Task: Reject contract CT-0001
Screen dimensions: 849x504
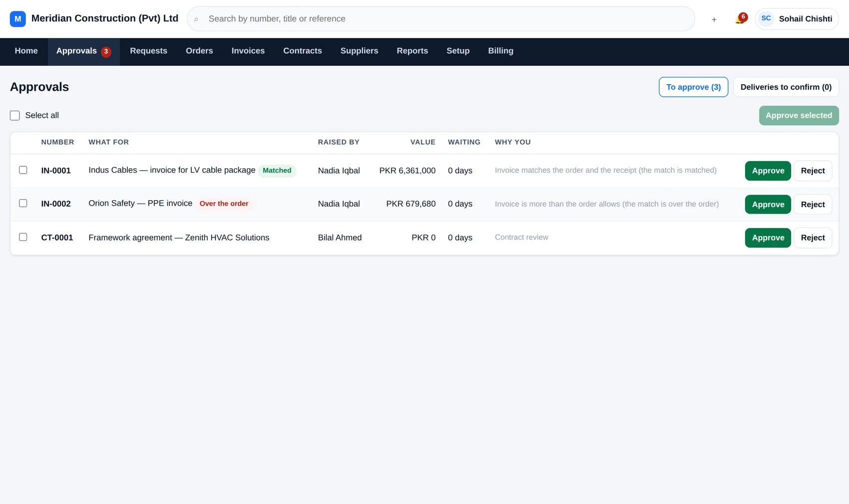Action: pos(813,238)
